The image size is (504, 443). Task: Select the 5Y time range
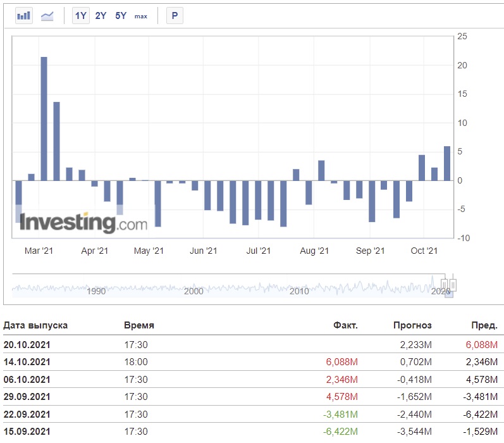click(x=121, y=15)
